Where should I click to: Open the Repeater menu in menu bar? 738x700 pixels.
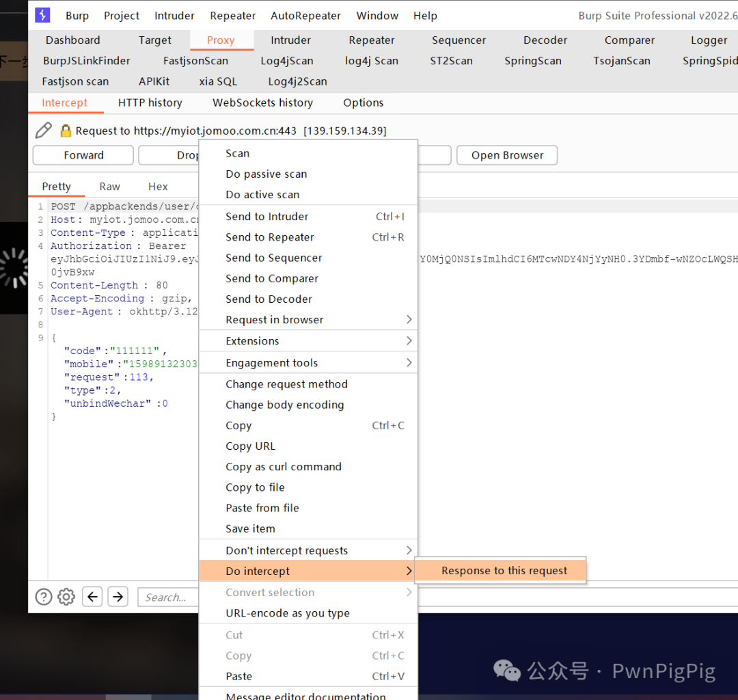click(232, 16)
